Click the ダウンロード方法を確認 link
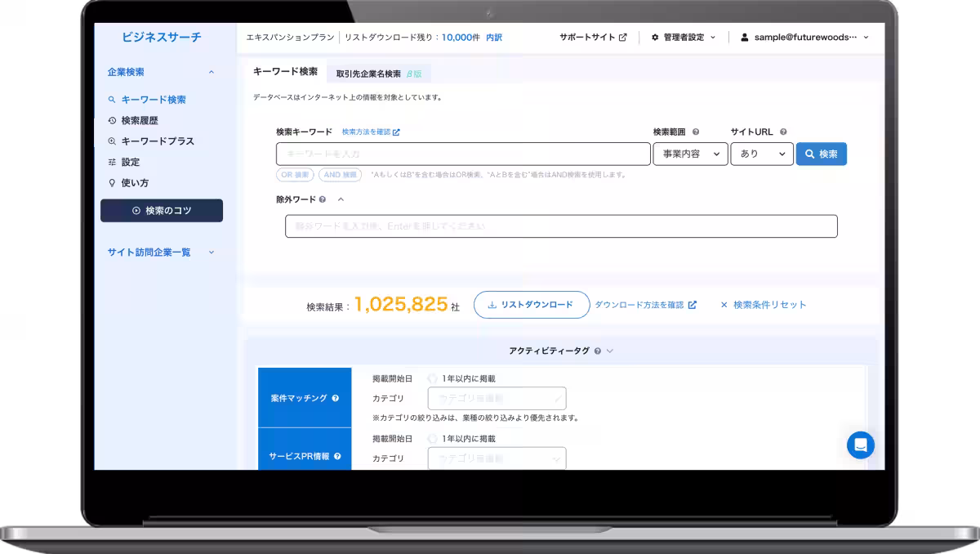 (x=639, y=305)
